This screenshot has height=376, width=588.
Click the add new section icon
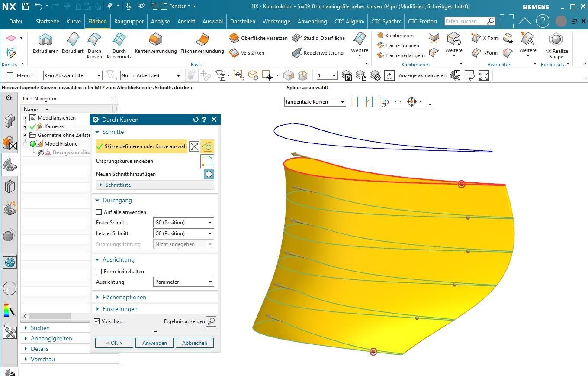coord(209,174)
